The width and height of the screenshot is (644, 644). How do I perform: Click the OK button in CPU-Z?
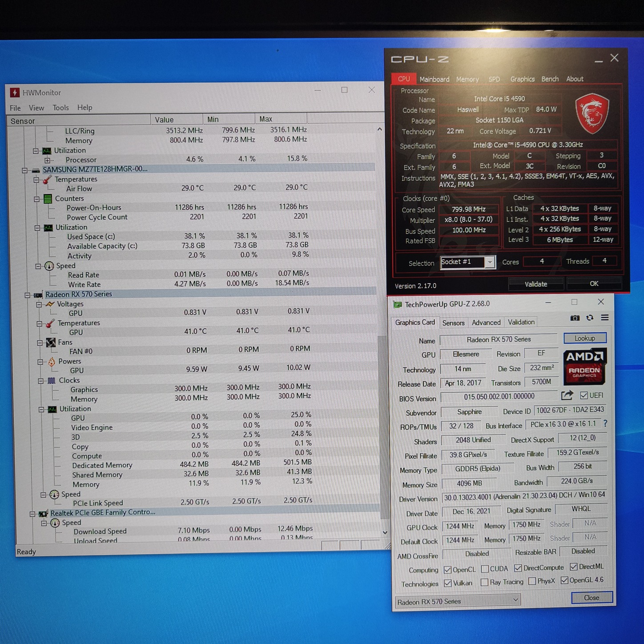[594, 283]
